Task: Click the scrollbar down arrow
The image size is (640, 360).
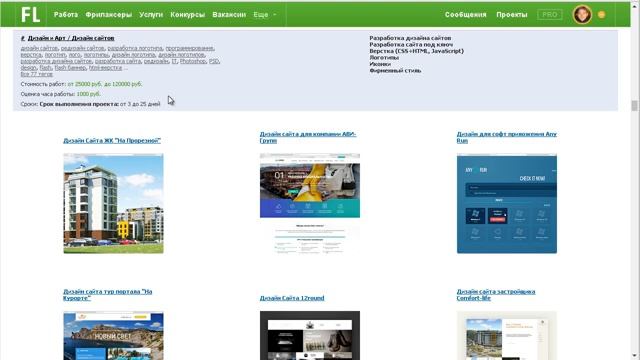Action: (x=634, y=356)
